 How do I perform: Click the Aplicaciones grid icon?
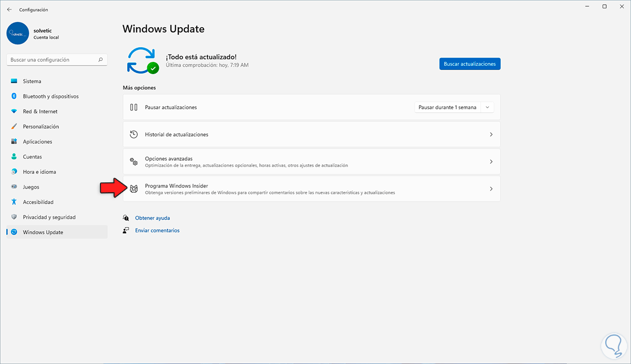pos(14,142)
